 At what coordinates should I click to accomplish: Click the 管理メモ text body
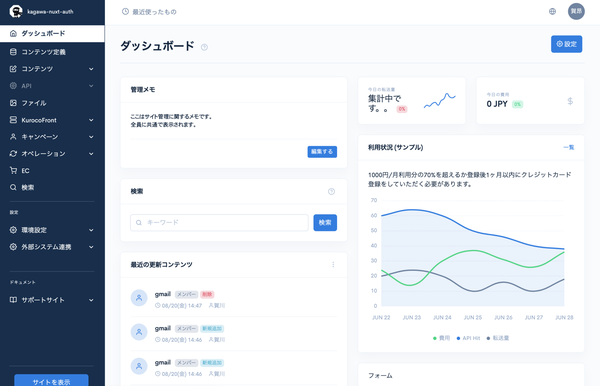click(x=171, y=121)
